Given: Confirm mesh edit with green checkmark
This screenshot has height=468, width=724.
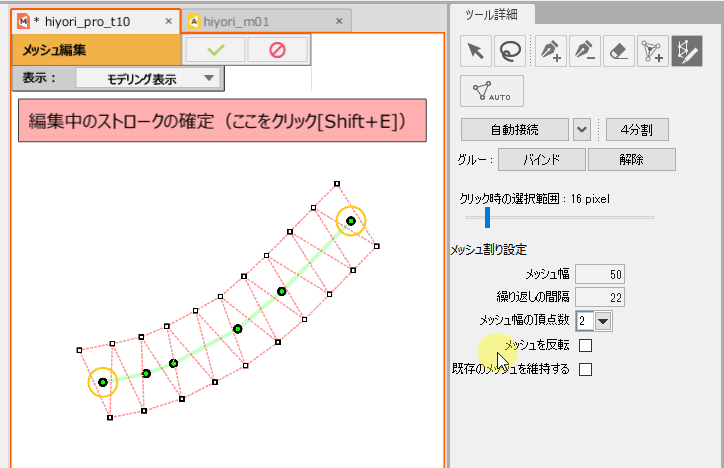Looking at the screenshot, I should point(213,49).
